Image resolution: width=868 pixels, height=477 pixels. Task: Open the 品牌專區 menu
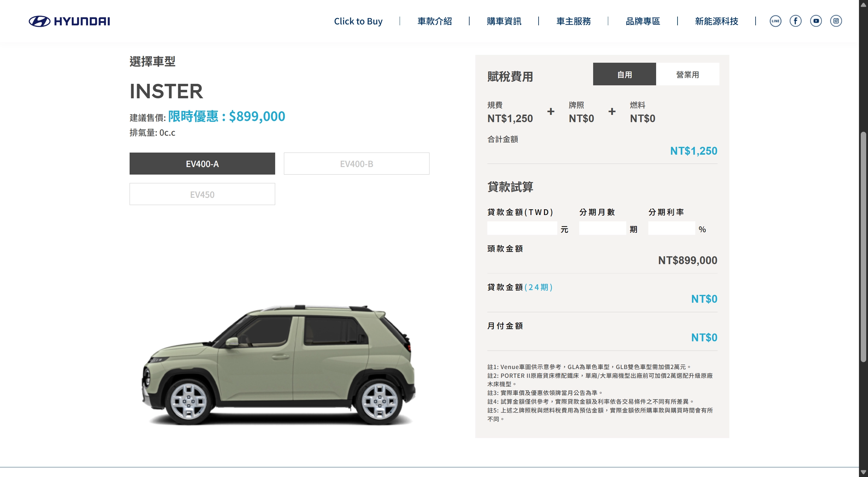pyautogui.click(x=643, y=21)
